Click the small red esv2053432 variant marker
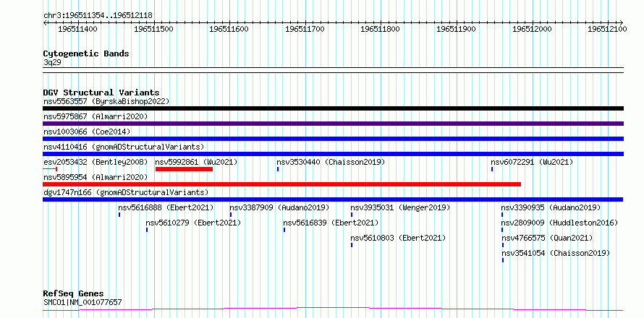The height and width of the screenshot is (318, 644). (x=50, y=169)
